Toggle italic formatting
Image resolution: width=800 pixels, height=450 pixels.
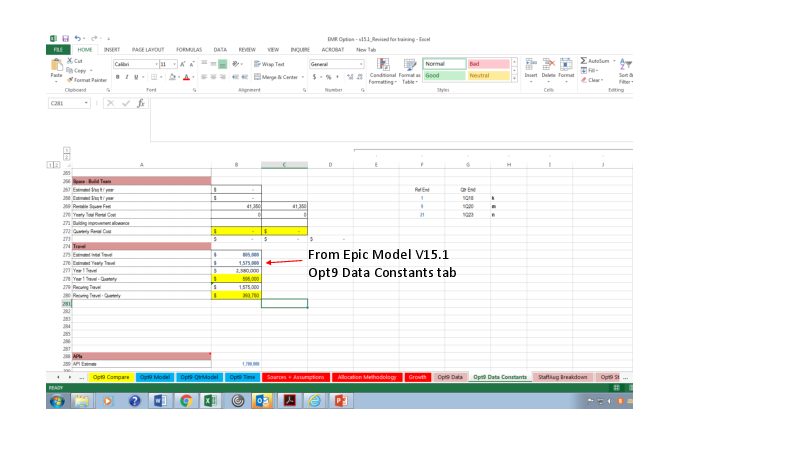point(127,77)
